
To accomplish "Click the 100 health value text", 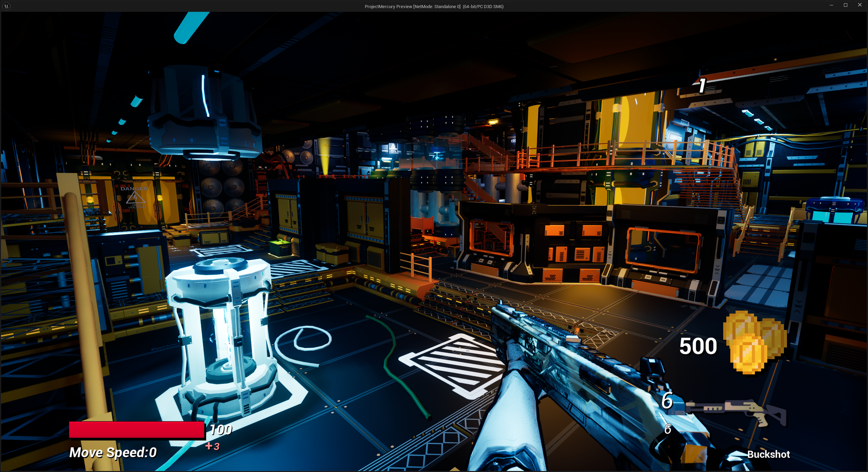I will (x=221, y=430).
